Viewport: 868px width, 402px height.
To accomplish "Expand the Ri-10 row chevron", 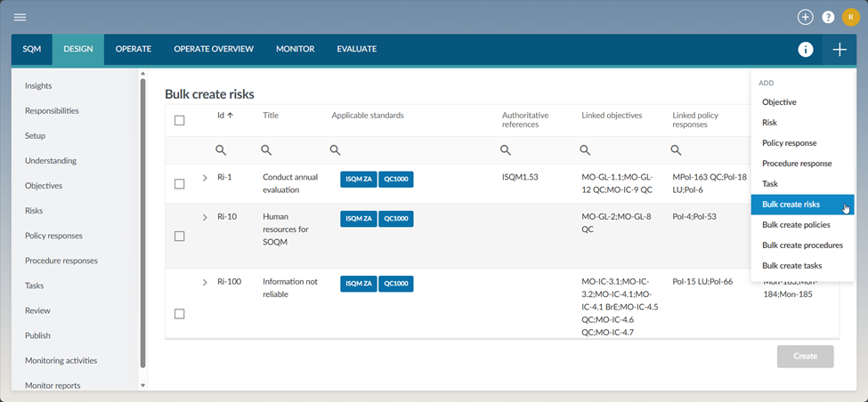I will tap(205, 217).
